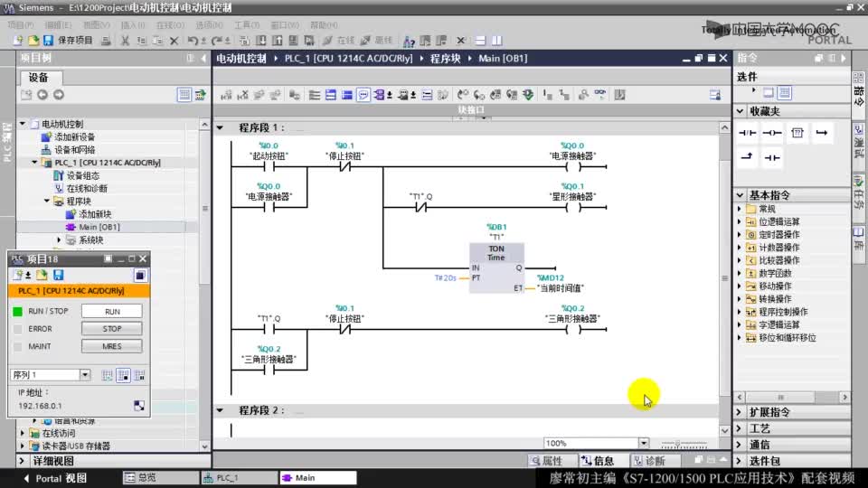The height and width of the screenshot is (488, 868).
Task: Click insert network icon in editor toolbar
Action: (x=226, y=95)
